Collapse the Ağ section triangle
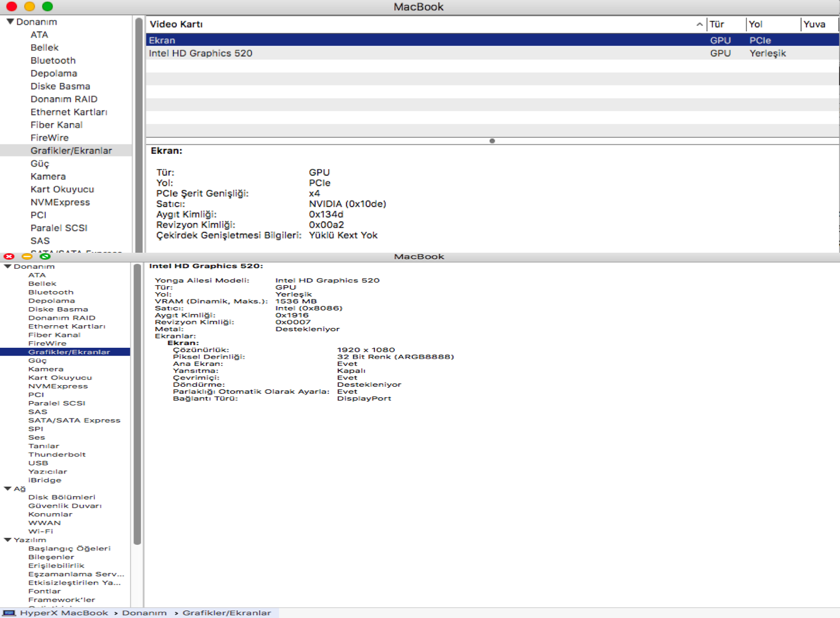840x618 pixels. (8, 488)
